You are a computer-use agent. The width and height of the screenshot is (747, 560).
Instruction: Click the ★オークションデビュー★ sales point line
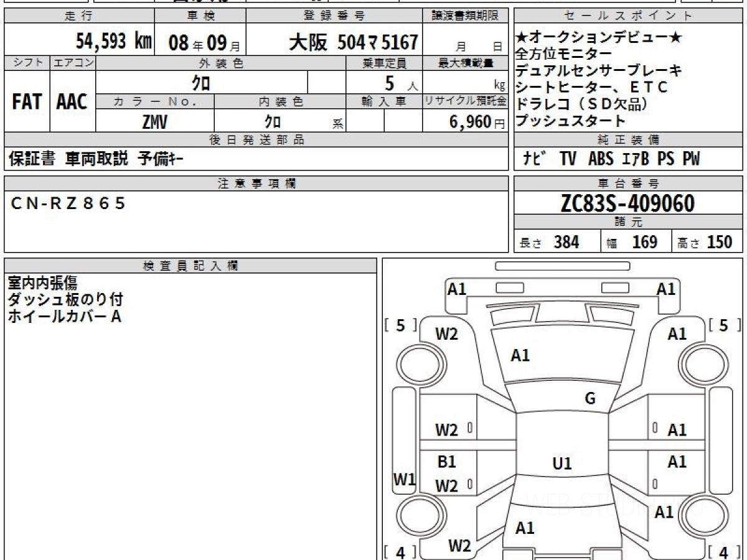[599, 38]
